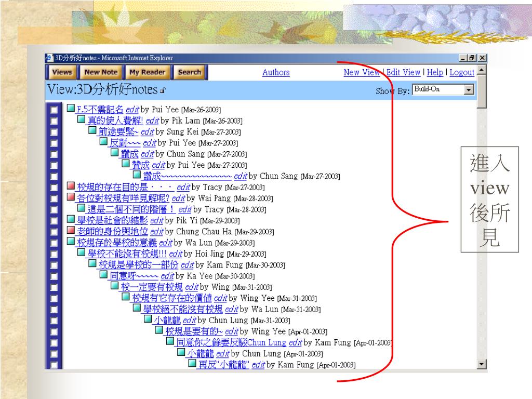Tick checkbox in the 學校不能沒有校規!!! row
The height and width of the screenshot is (399, 532).
point(54,254)
